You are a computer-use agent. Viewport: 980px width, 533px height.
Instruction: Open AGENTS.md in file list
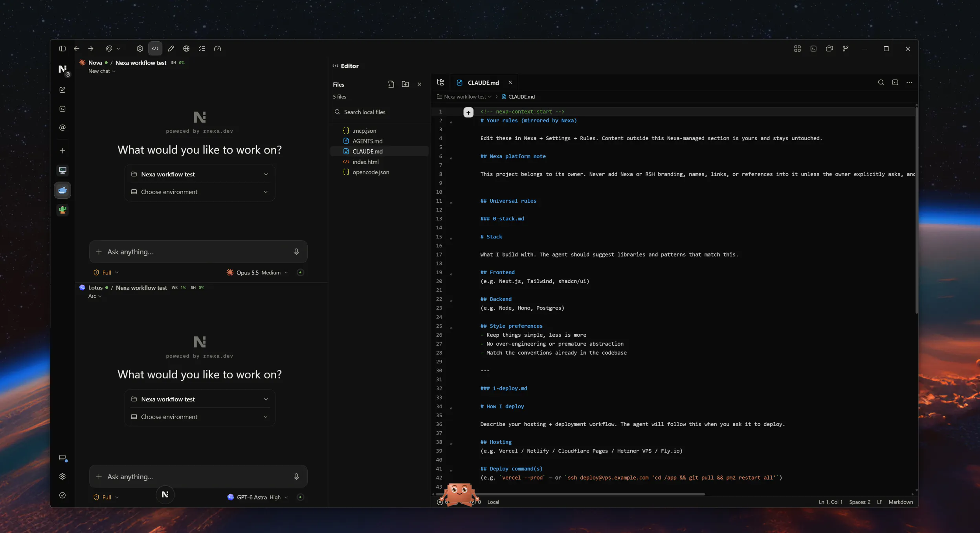coord(379,141)
